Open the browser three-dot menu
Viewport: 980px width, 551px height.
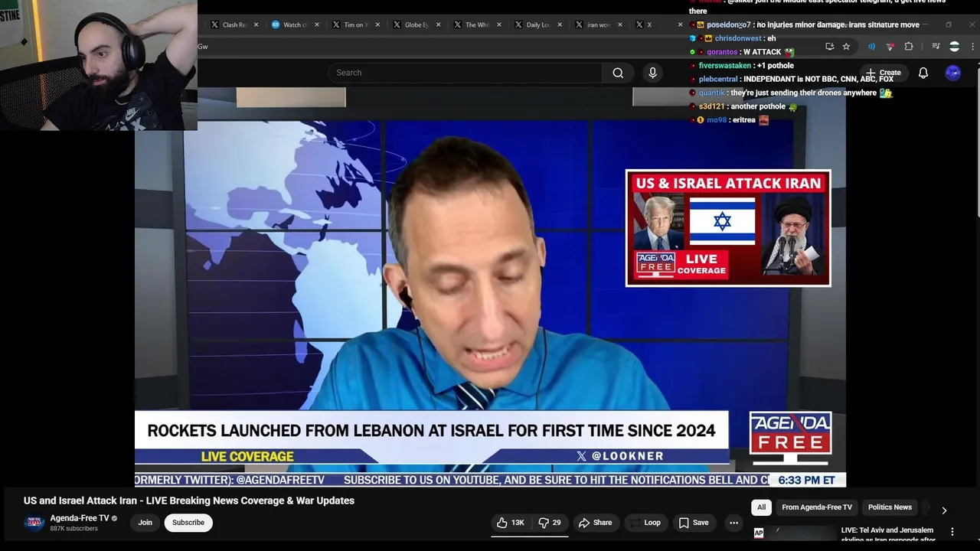(x=972, y=47)
